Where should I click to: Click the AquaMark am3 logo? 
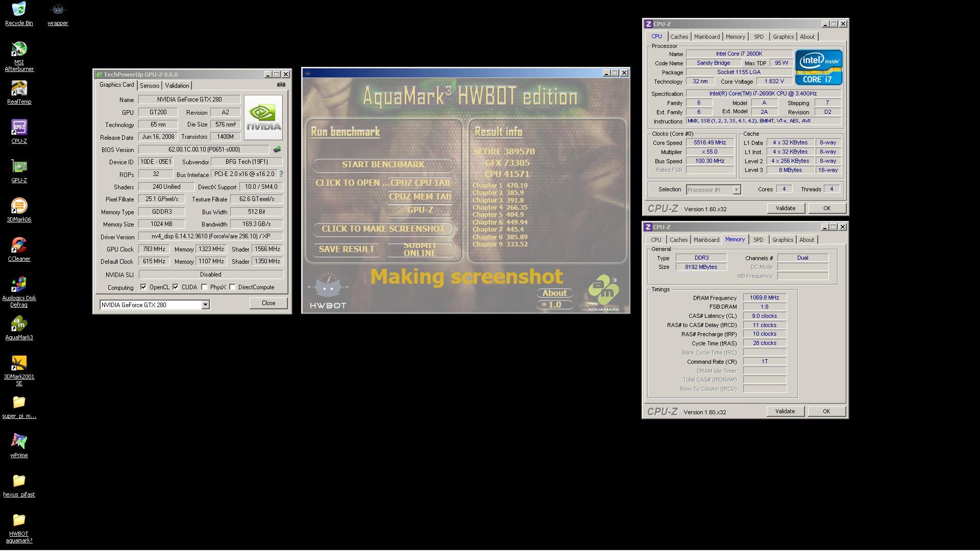(604, 293)
